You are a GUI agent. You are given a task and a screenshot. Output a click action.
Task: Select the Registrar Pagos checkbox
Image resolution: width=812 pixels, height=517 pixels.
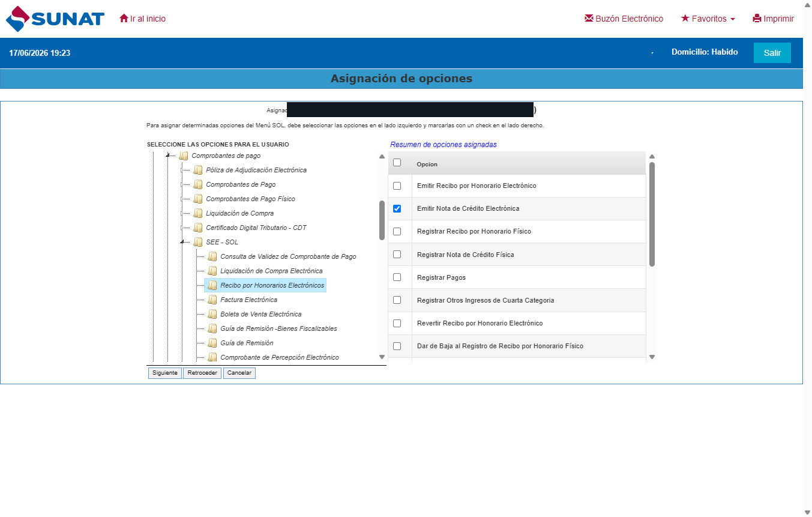tap(397, 277)
